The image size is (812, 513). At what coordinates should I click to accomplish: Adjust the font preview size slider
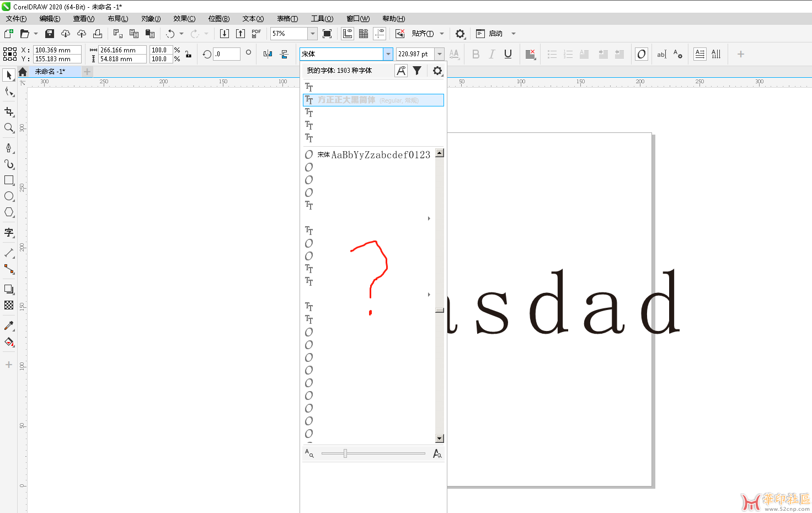345,453
